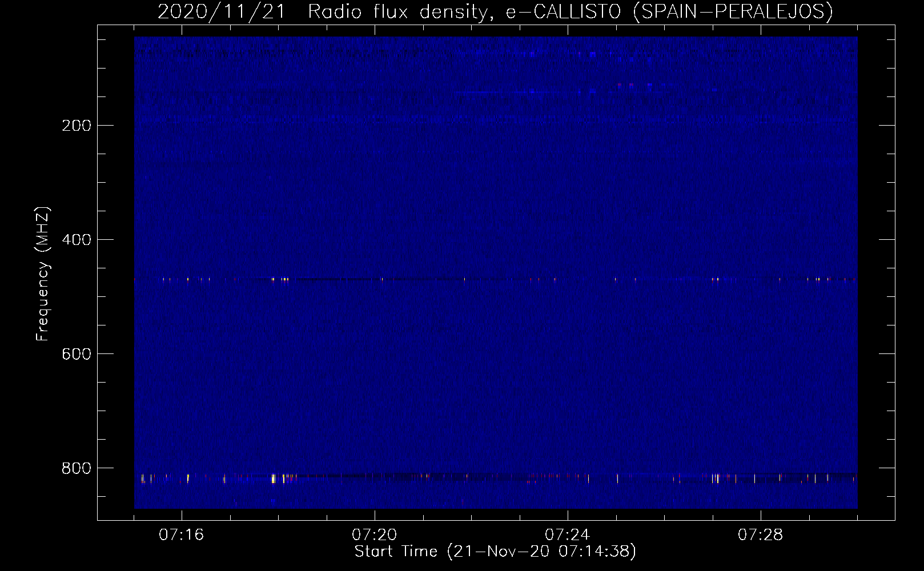Image resolution: width=924 pixels, height=571 pixels.
Task: Click the 07:24 time tick label
Action: pyautogui.click(x=568, y=535)
